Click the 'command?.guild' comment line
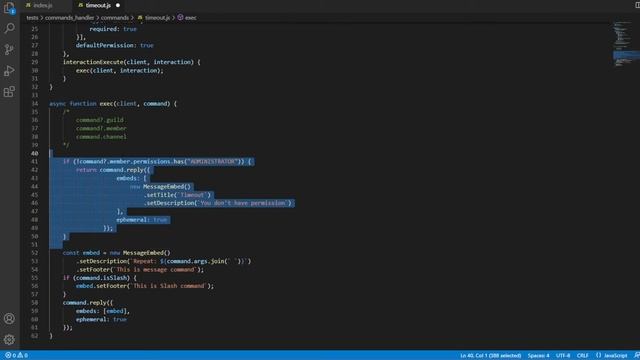 point(100,120)
